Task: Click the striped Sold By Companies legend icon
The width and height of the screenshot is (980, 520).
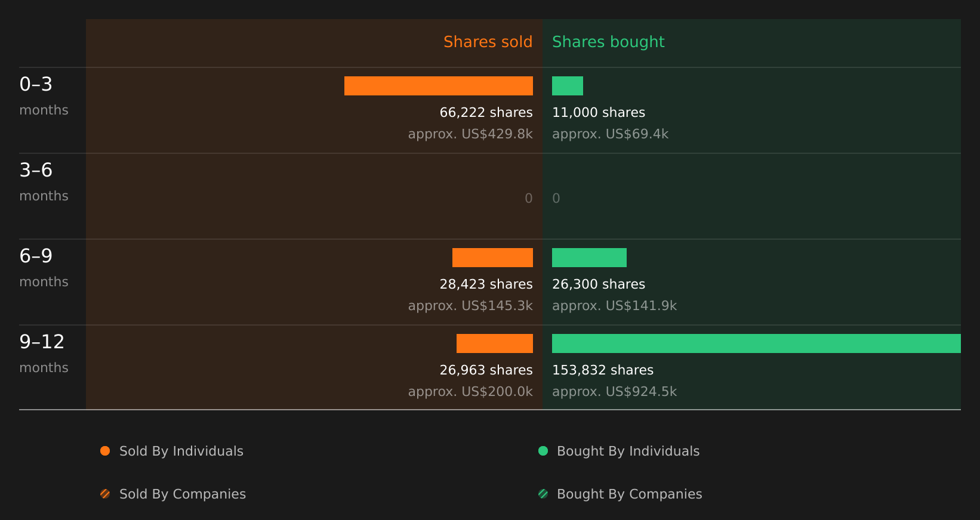Action: [105, 494]
